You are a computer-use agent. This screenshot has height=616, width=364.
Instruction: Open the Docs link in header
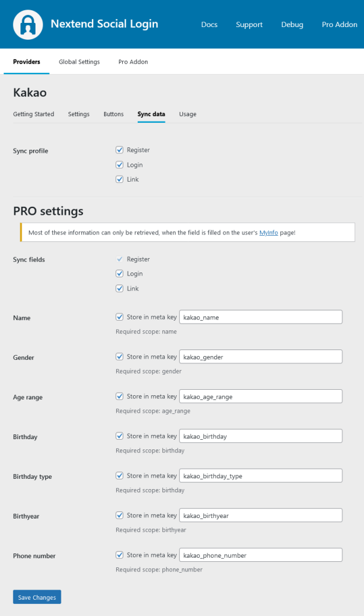209,25
